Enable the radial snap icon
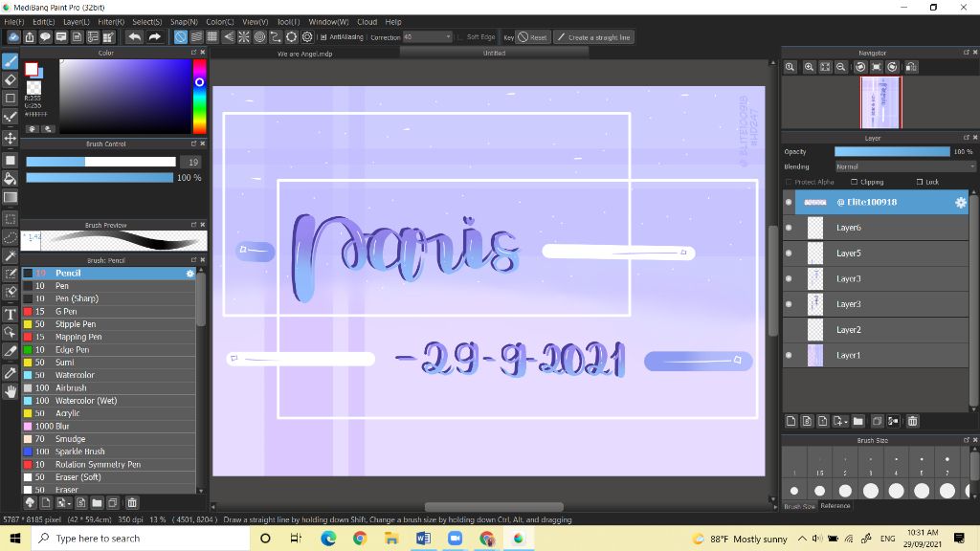This screenshot has height=551, width=980. pyautogui.click(x=244, y=37)
